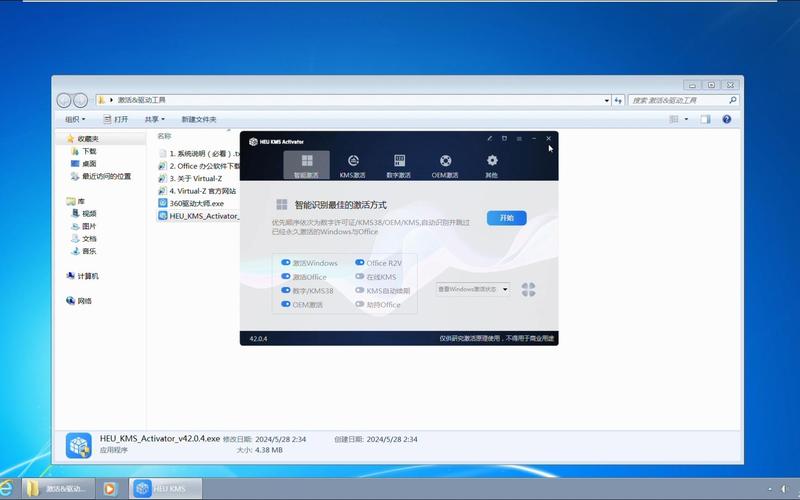Toggle the OEM激活 switch

click(x=286, y=304)
